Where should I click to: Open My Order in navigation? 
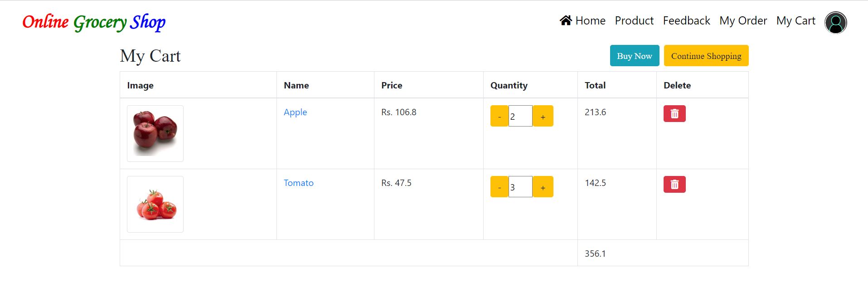pyautogui.click(x=743, y=21)
